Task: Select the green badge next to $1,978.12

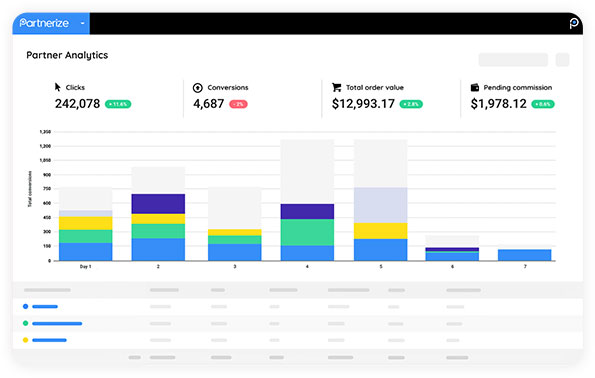Action: (543, 104)
